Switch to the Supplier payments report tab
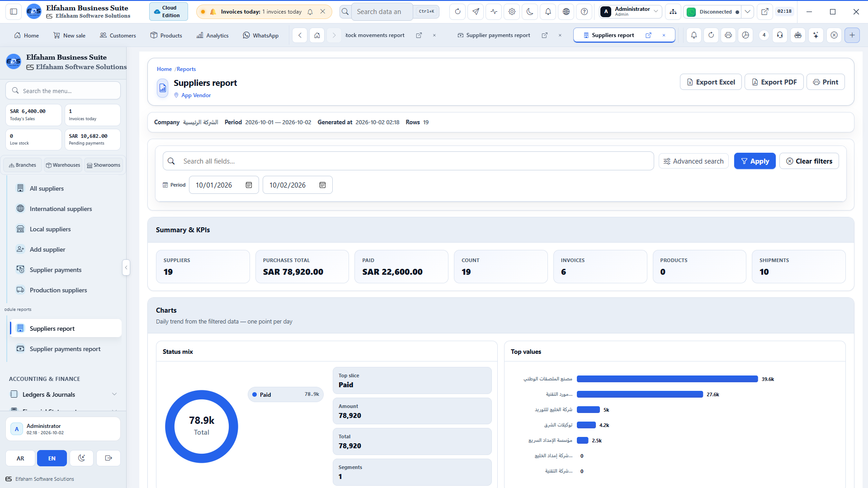 [x=494, y=35]
